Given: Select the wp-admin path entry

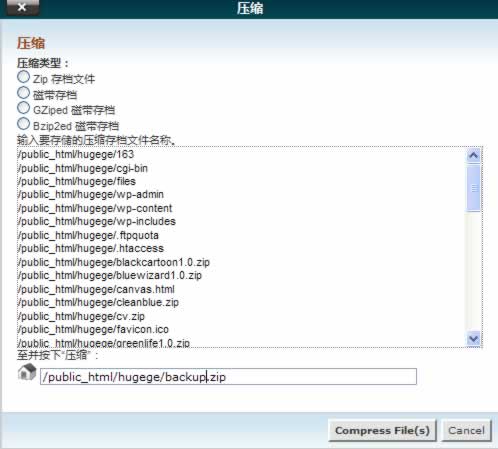Looking at the screenshot, I should [x=91, y=195].
